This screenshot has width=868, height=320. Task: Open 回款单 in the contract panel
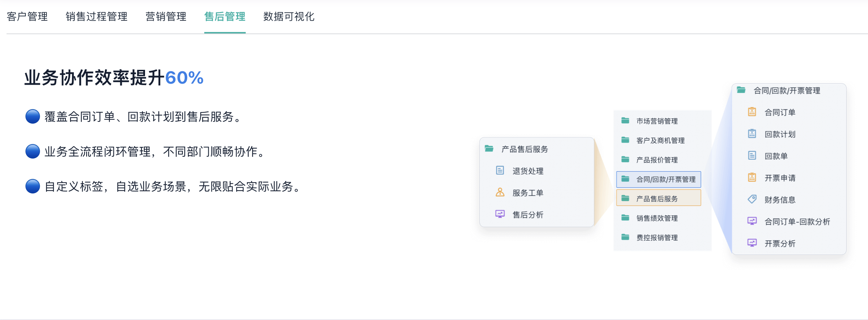click(776, 156)
